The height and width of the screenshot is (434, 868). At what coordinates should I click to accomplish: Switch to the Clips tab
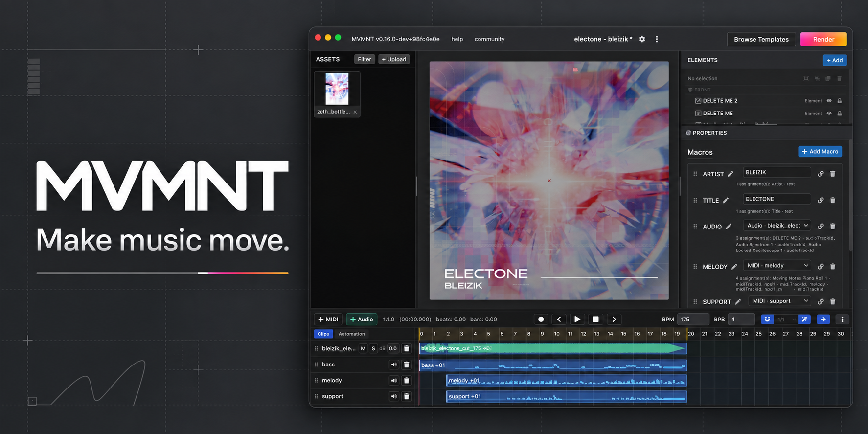(x=323, y=334)
